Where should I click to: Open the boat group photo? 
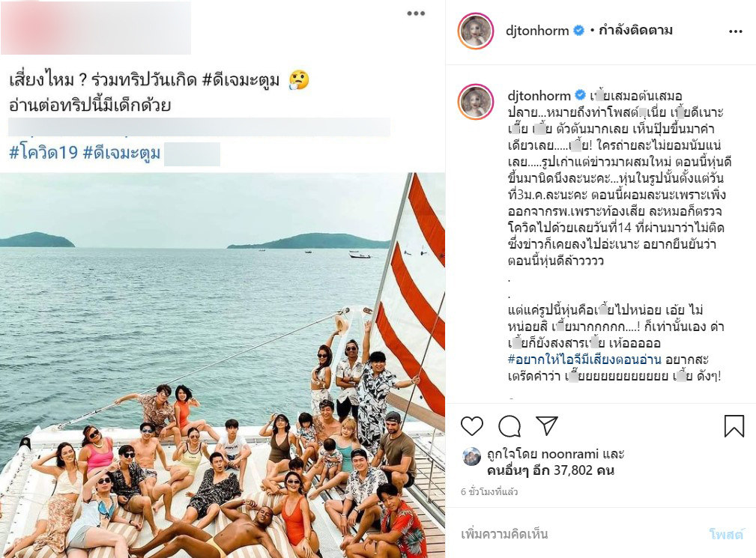223,366
